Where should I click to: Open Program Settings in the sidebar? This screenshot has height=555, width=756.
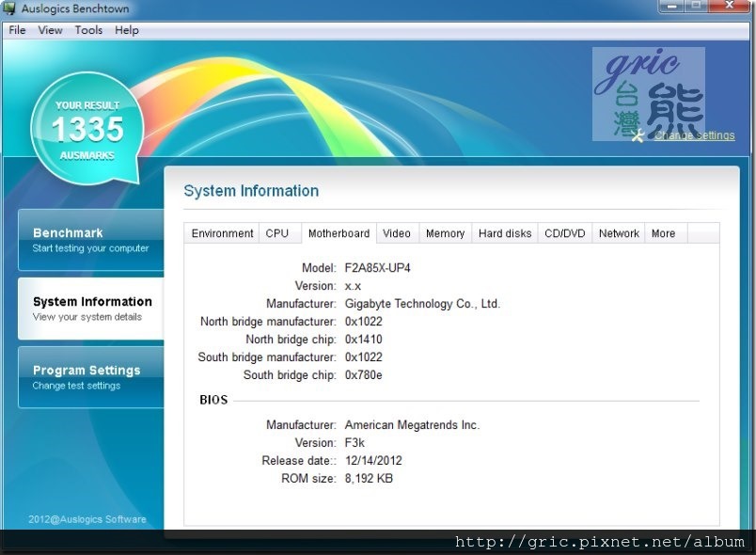90,377
